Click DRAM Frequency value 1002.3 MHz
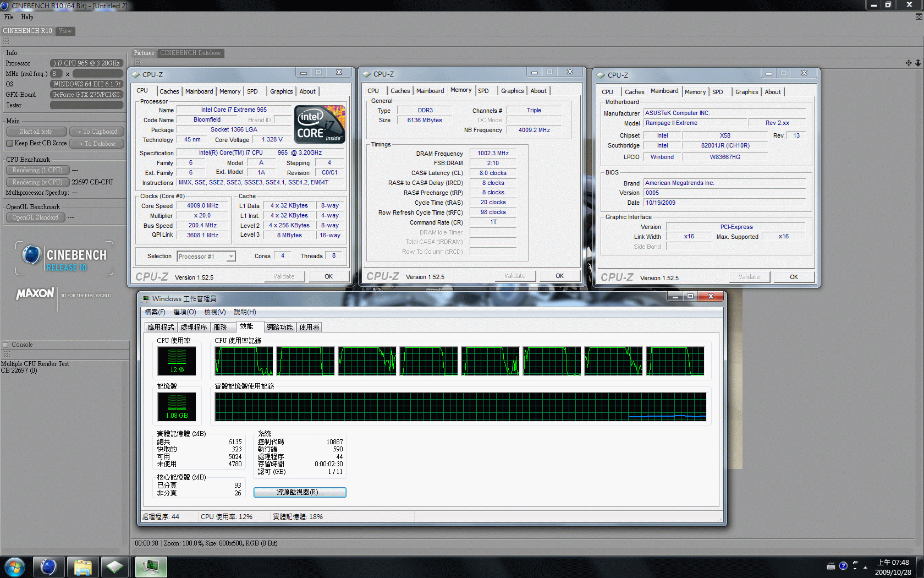 coord(493,154)
